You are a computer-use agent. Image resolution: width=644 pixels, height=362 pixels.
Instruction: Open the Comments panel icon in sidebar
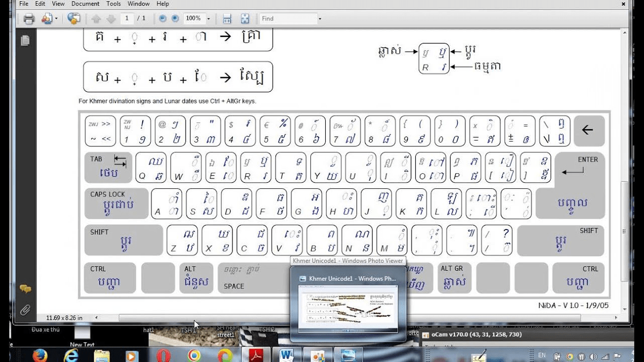pyautogui.click(x=25, y=290)
